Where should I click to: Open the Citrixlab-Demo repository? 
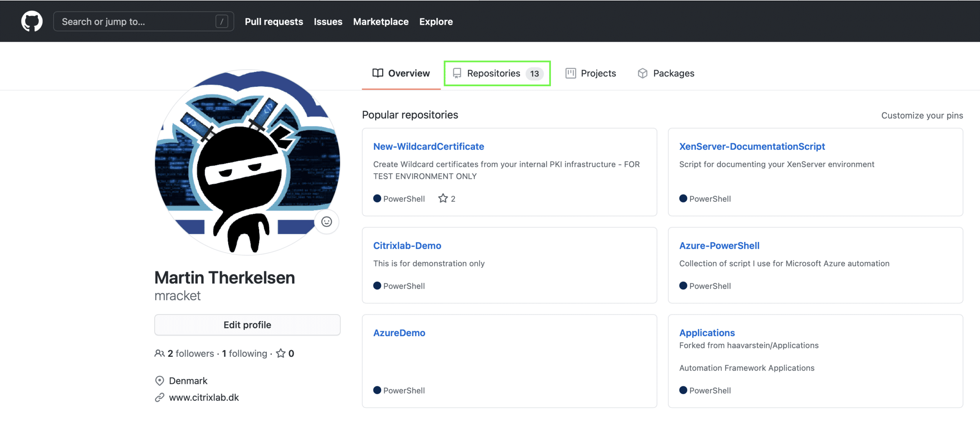click(407, 245)
